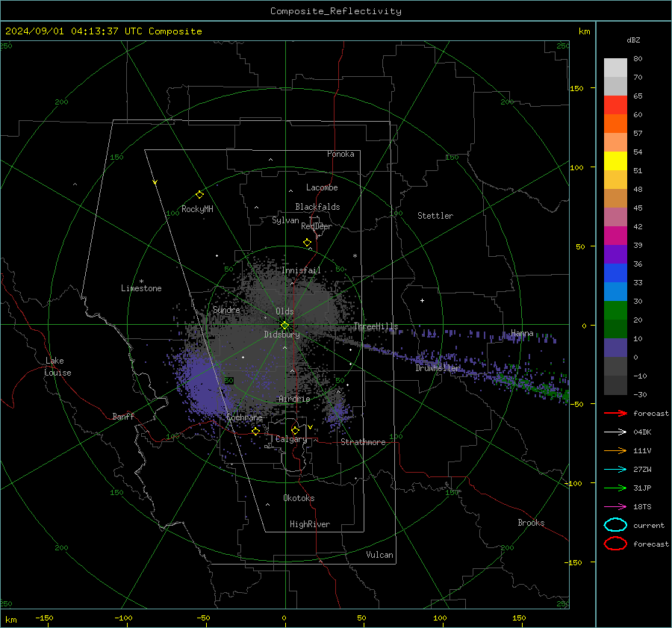Click the Banff town label
Image resolution: width=672 pixels, height=628 pixels.
(123, 416)
